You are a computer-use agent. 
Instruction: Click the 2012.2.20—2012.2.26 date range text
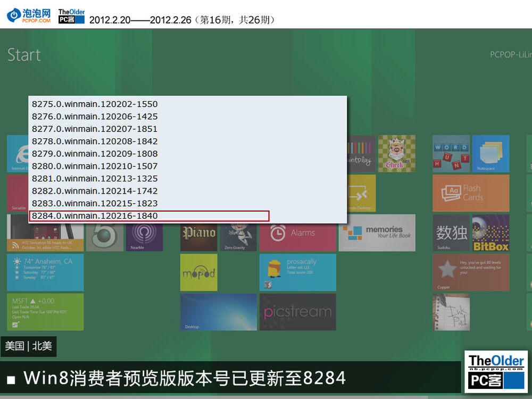[140, 20]
